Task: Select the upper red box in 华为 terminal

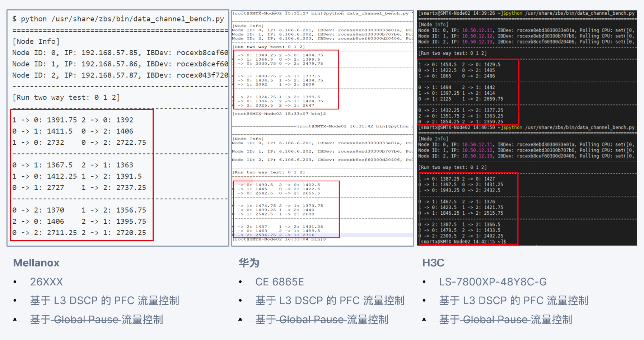Action: [x=286, y=80]
